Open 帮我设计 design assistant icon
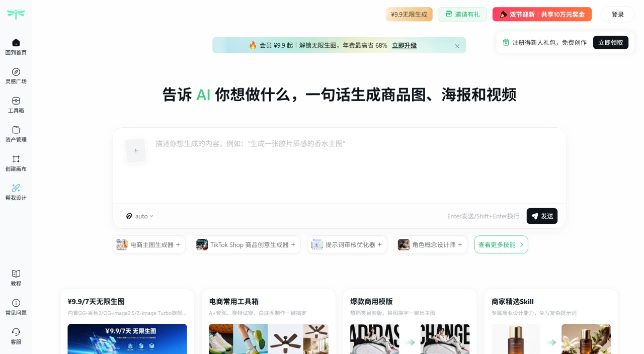 (16, 188)
